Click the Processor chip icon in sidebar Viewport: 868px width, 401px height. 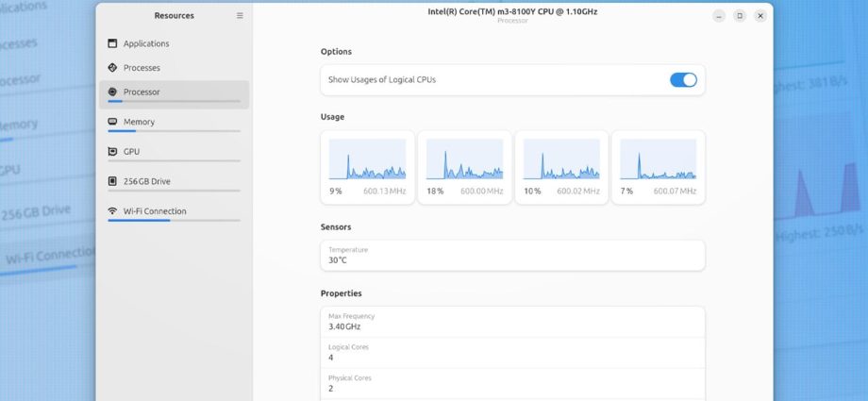pyautogui.click(x=112, y=92)
